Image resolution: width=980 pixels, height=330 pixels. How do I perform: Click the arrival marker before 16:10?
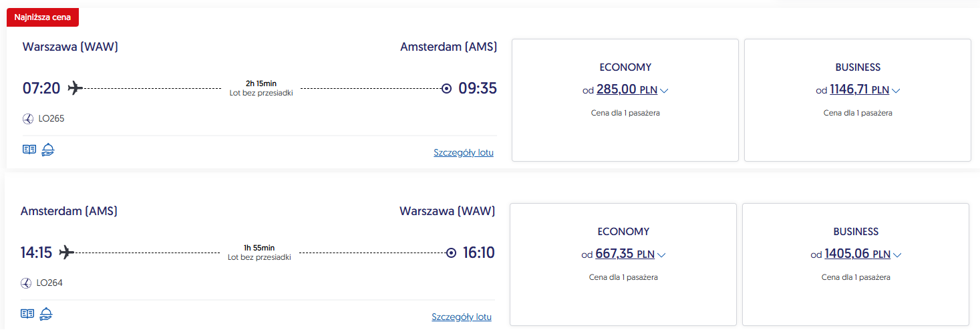point(451,253)
